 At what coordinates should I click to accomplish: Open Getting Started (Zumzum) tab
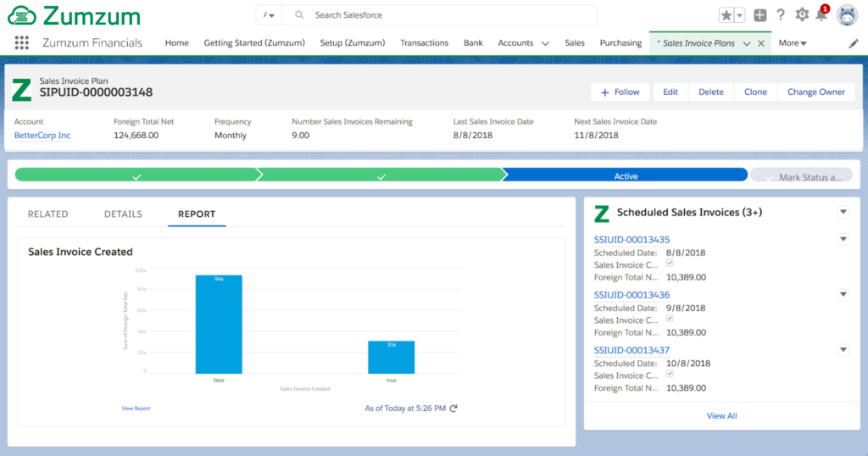click(254, 42)
